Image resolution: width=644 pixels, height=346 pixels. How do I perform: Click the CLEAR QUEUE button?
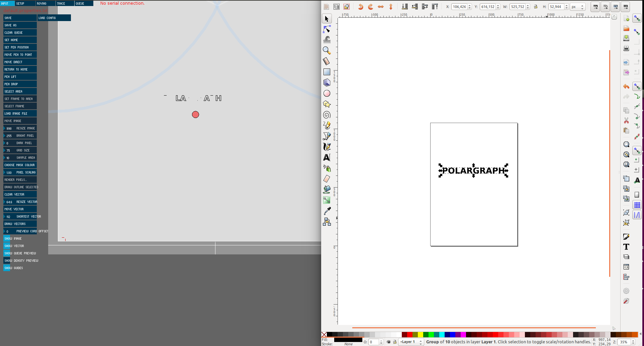click(x=20, y=33)
